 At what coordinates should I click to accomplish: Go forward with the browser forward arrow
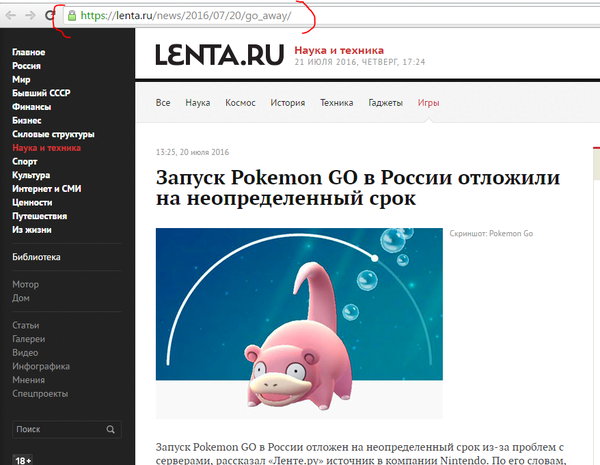pos(30,15)
